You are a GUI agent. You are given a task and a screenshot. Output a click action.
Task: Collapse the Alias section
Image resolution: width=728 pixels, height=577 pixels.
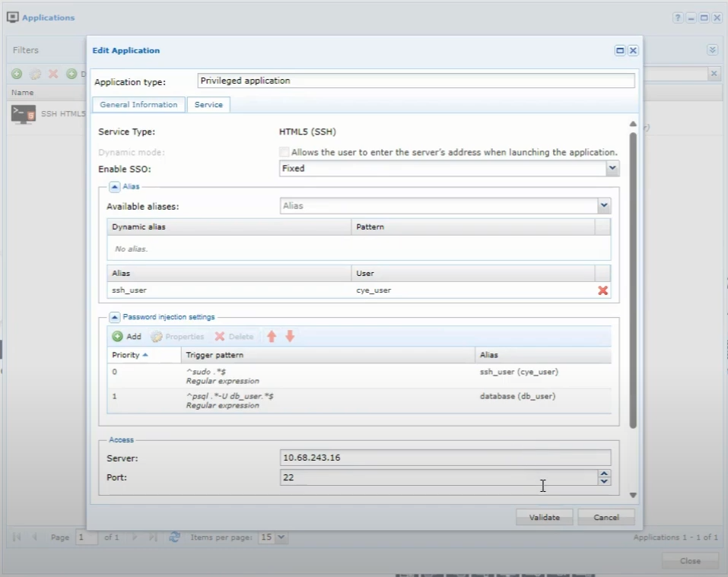click(x=114, y=186)
